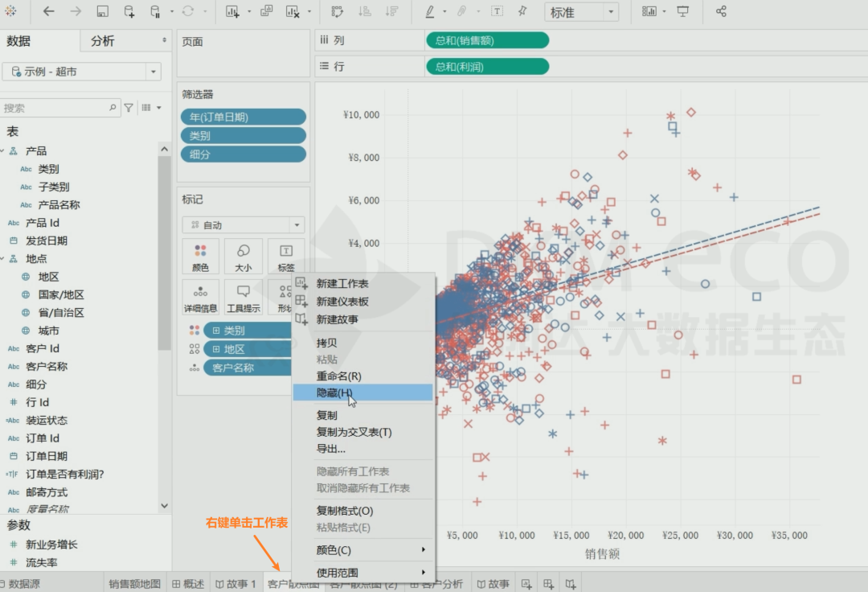Image resolution: width=868 pixels, height=592 pixels.
Task: Click the 总和(销售额) pill on columns shelf
Action: [x=486, y=40]
